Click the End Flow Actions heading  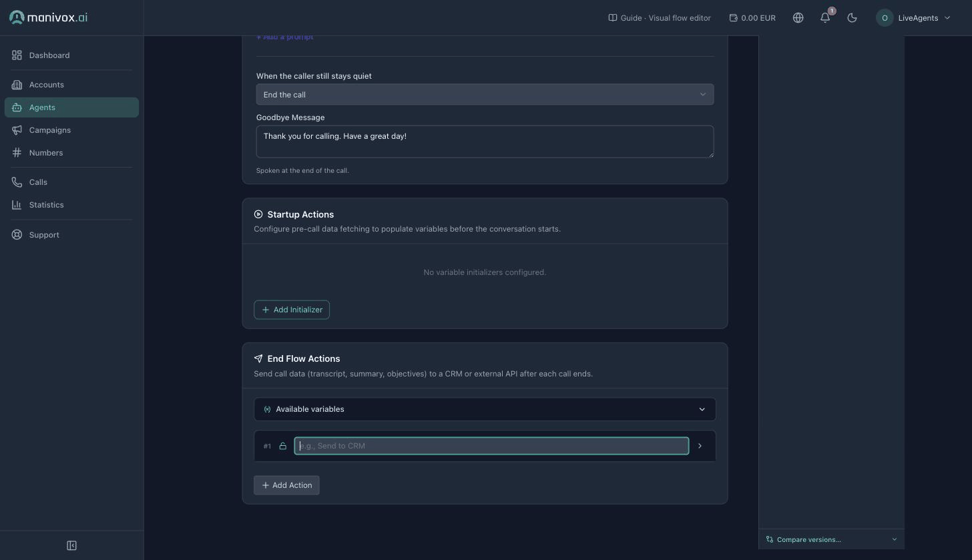[304, 358]
